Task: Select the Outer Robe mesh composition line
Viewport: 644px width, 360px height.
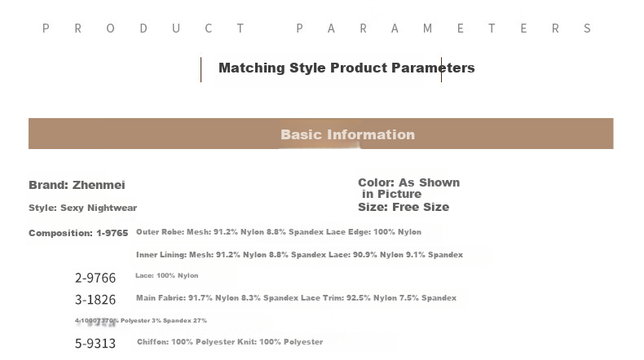Action: [279, 232]
